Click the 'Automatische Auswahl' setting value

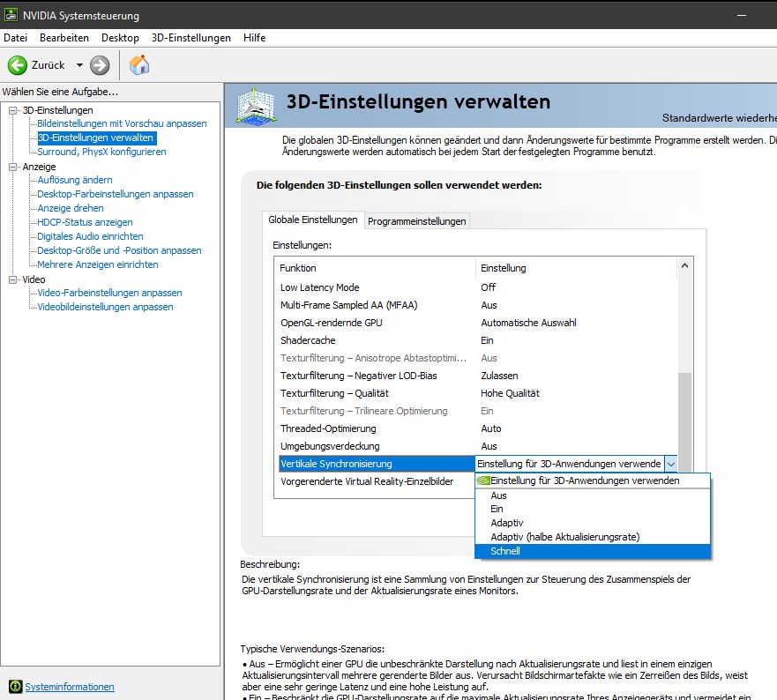(x=528, y=323)
